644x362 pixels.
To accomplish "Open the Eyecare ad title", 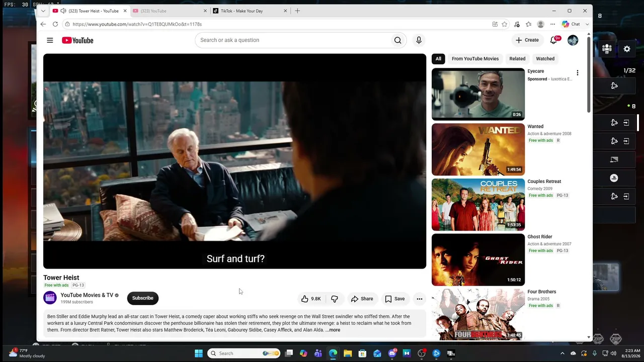I will 536,71.
